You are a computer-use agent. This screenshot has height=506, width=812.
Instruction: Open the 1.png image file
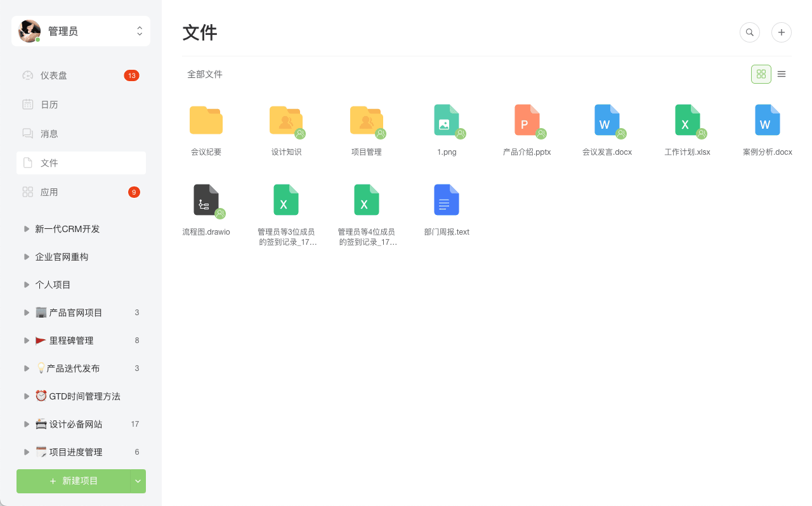click(x=447, y=120)
